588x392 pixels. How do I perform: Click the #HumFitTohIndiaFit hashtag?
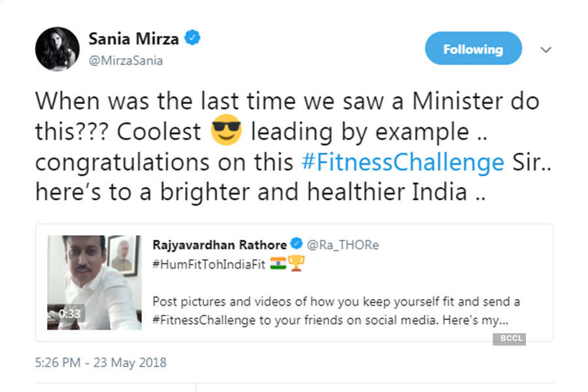pyautogui.click(x=210, y=264)
